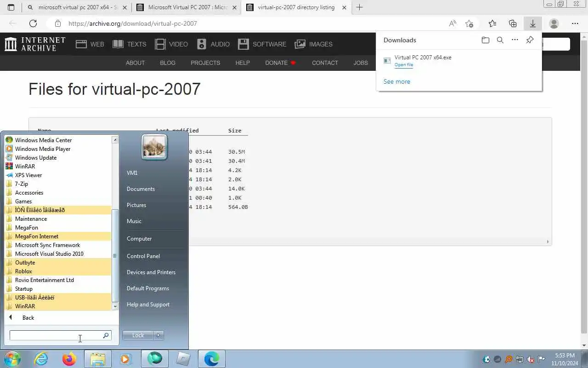Refresh the current page
588x368 pixels.
pos(33,23)
